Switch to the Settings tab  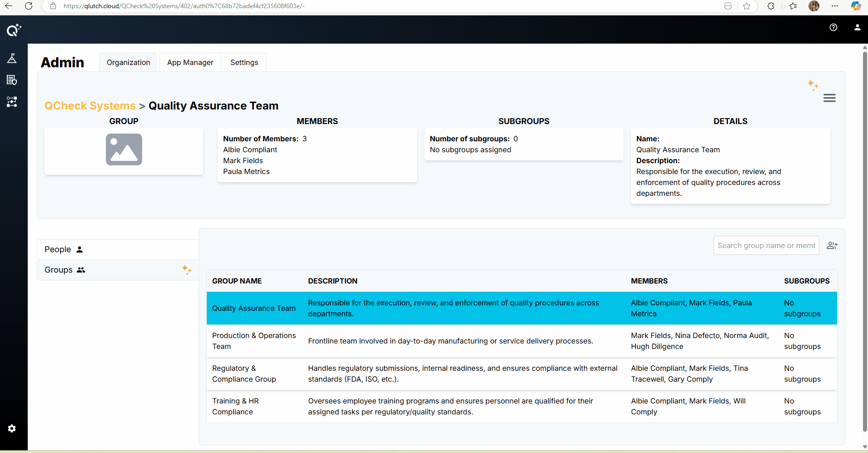(x=244, y=62)
